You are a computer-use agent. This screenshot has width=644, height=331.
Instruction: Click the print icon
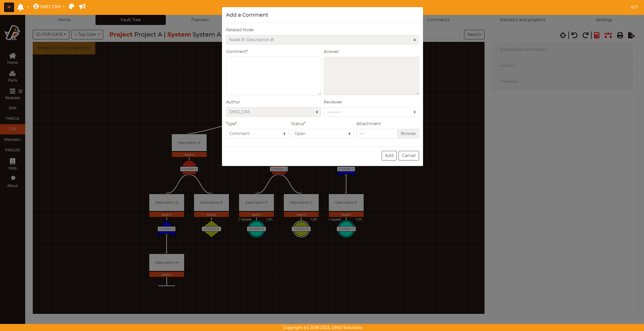[620, 35]
